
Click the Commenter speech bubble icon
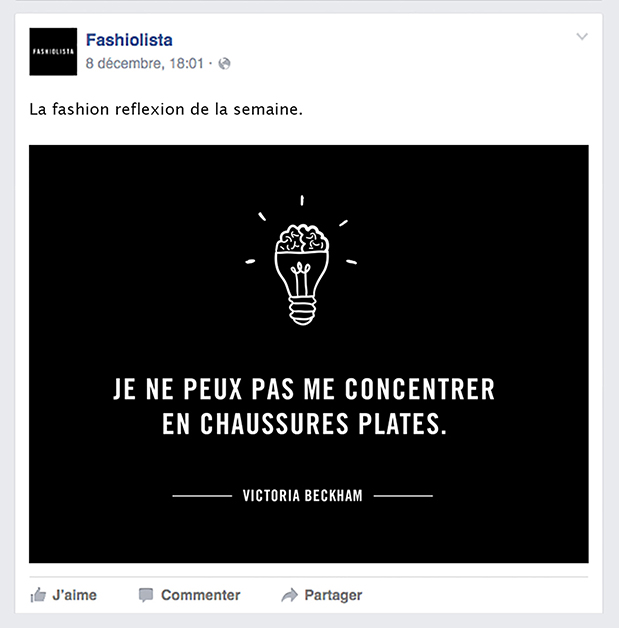(146, 595)
